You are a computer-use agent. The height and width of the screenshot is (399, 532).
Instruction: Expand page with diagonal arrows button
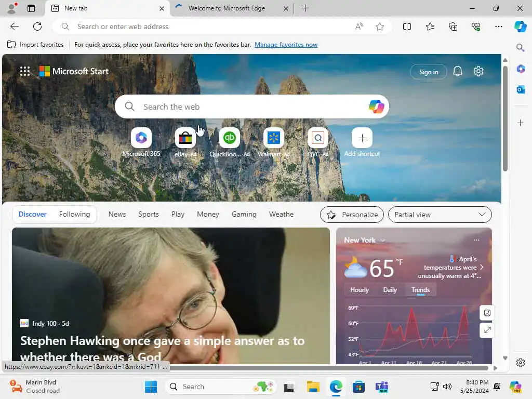click(487, 330)
